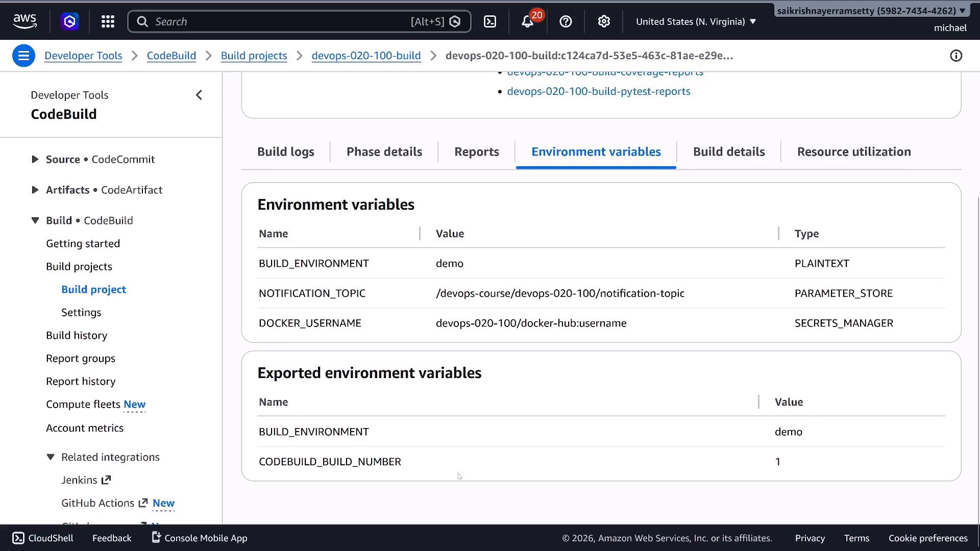Open the Amazon Q icon in top bar
The image size is (980, 551).
click(x=70, y=21)
